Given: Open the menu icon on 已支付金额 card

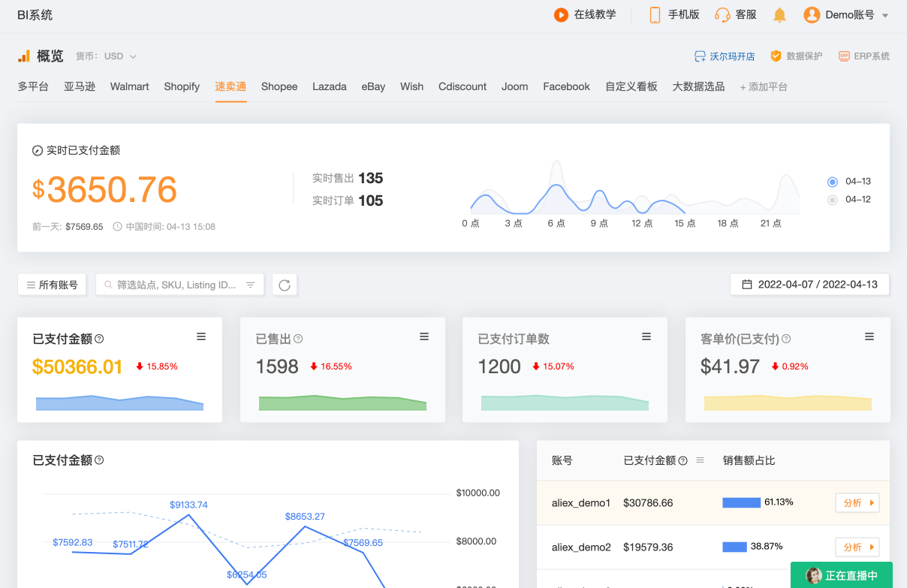Looking at the screenshot, I should [x=201, y=337].
